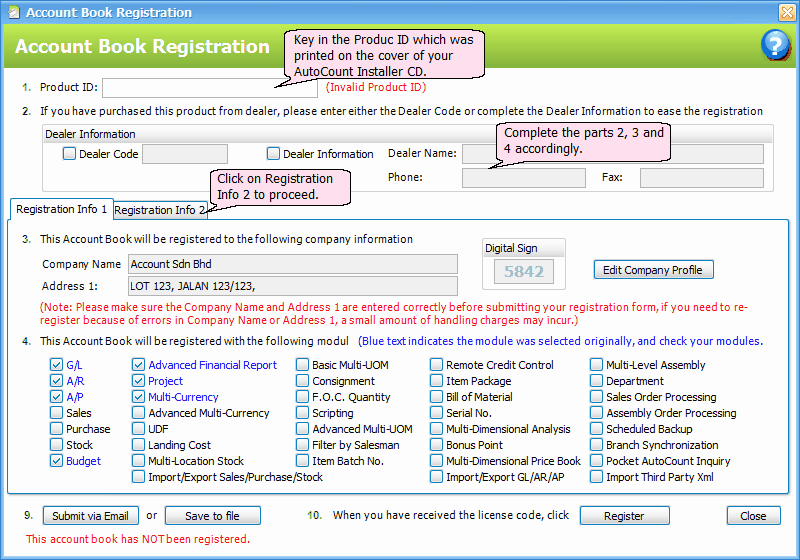Screen dimensions: 800x560
Task: Click the Save to file button
Action: (x=212, y=516)
